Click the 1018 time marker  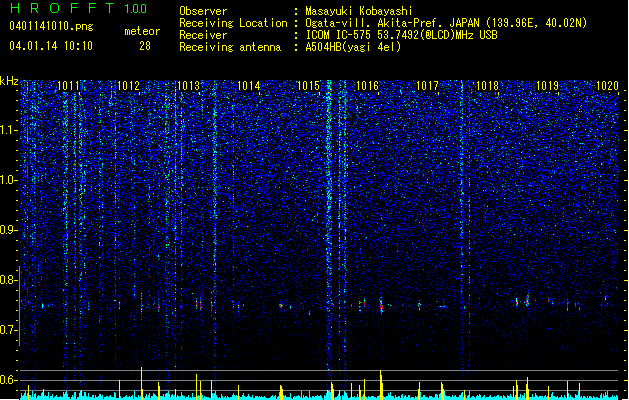click(x=487, y=85)
